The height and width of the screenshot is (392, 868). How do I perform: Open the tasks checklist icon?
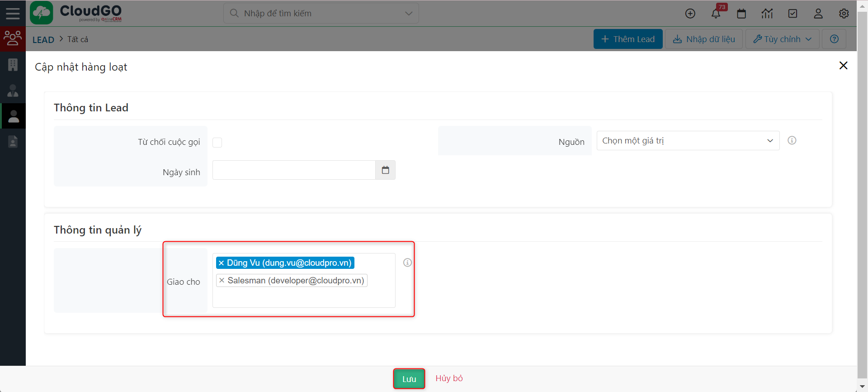(x=793, y=14)
